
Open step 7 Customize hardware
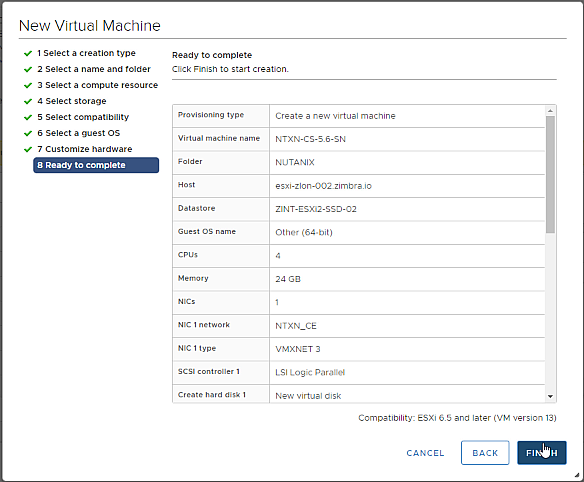point(85,149)
